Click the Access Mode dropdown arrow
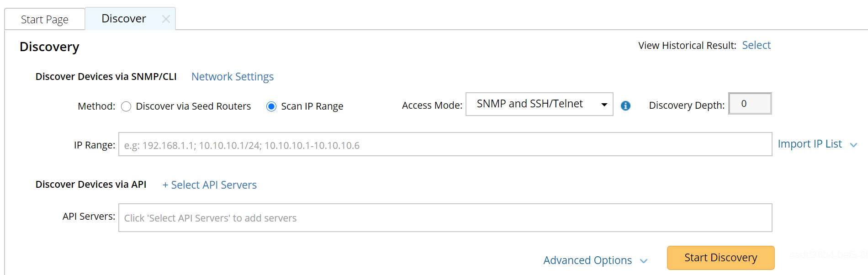The width and height of the screenshot is (868, 275). tap(604, 105)
